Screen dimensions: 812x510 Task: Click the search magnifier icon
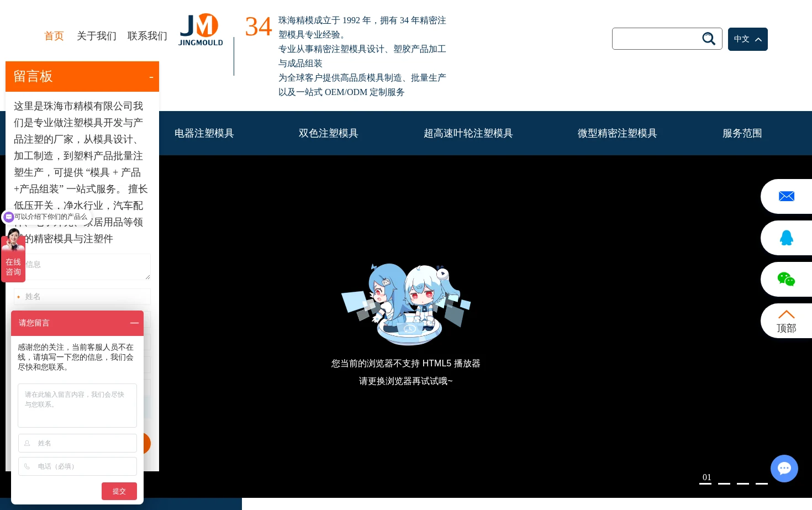point(709,39)
